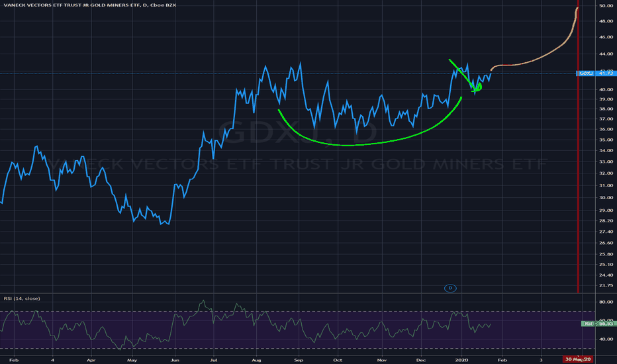Viewport: 617px width, 364px height.
Task: Click the 40.00 RSI axis label
Action: pyautogui.click(x=606, y=339)
